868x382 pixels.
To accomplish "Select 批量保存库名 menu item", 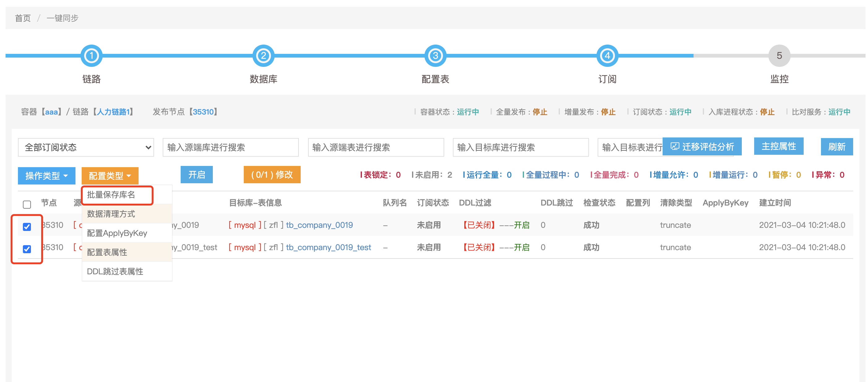I will 111,195.
